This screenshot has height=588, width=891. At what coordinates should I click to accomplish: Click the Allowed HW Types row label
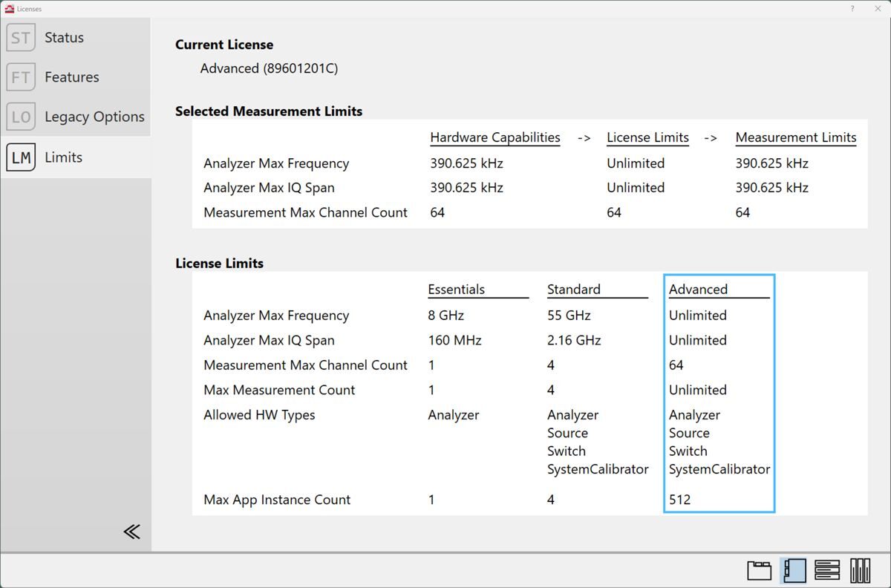click(x=259, y=415)
